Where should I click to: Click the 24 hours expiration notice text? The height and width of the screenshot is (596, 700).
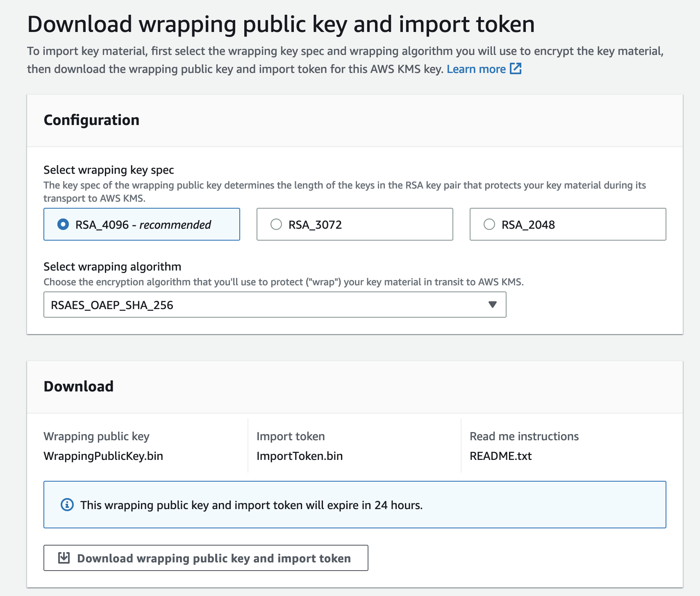(251, 505)
